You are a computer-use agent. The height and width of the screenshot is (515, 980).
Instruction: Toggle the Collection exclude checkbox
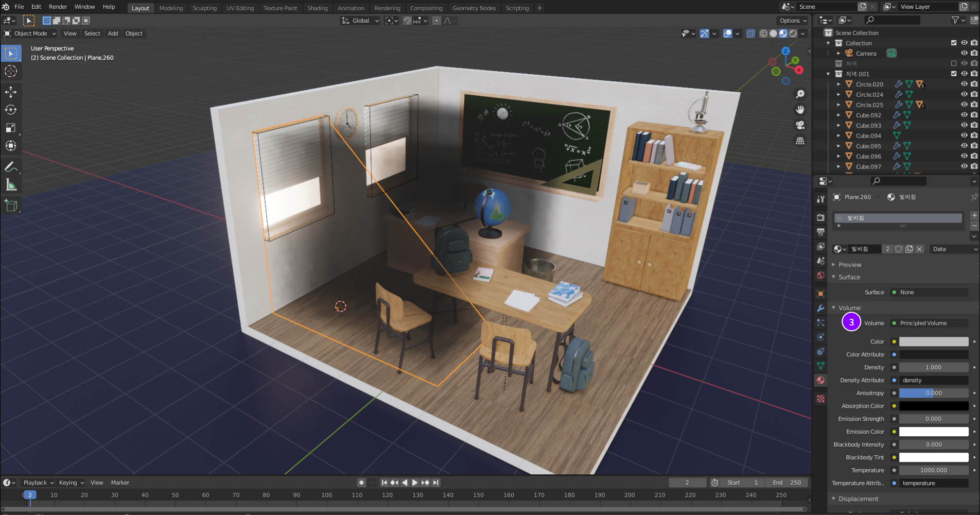click(954, 43)
